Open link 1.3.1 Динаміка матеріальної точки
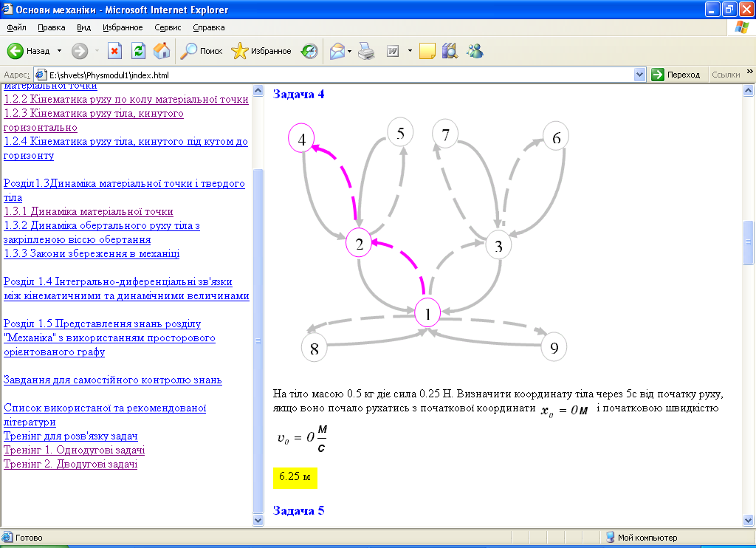Viewport: 756px width, 548px height. pyautogui.click(x=89, y=211)
